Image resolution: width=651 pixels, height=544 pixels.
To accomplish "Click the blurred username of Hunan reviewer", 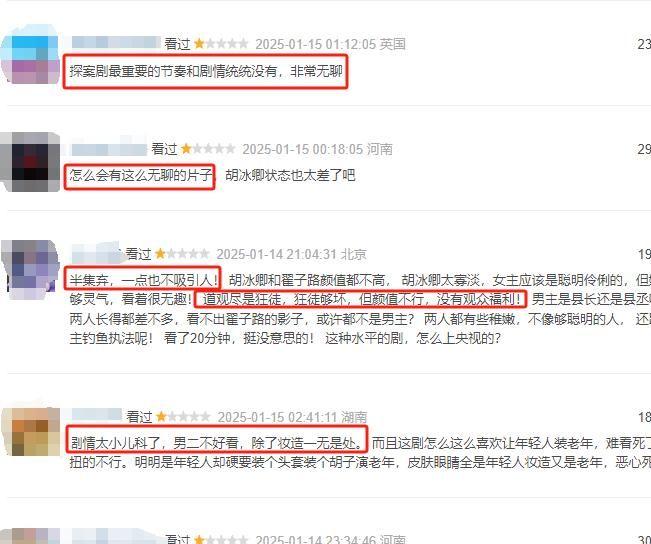I will [x=97, y=415].
